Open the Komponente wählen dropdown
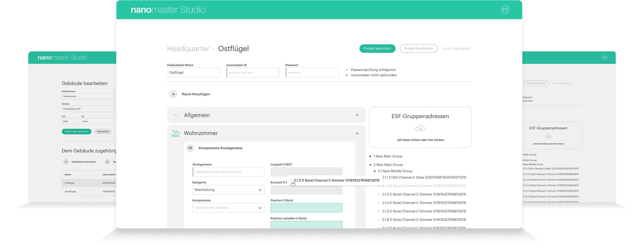 click(228, 208)
